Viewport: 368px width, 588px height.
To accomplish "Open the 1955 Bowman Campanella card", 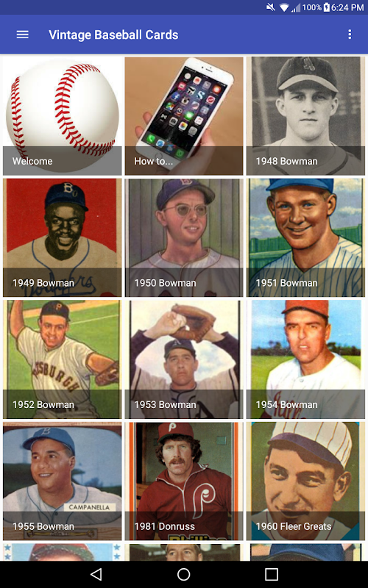I will click(63, 481).
